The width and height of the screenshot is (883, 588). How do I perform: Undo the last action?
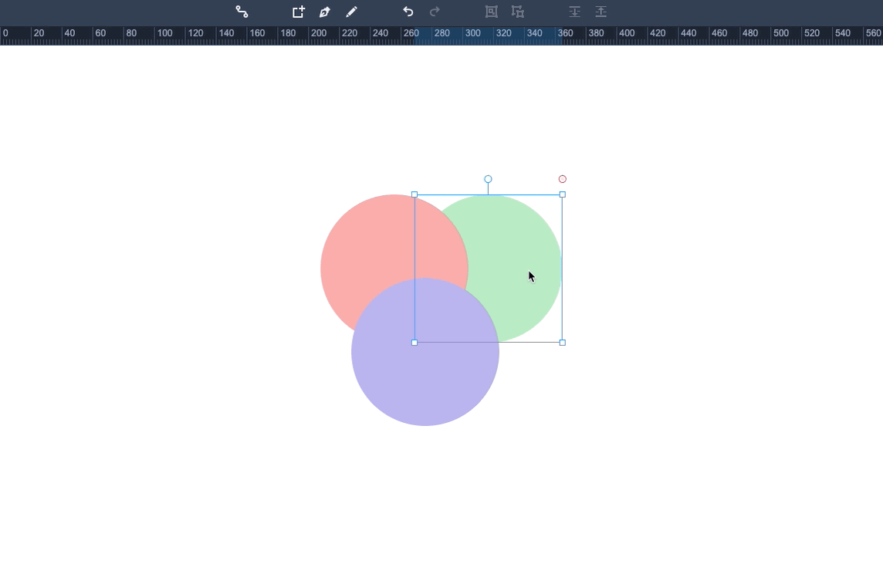[408, 12]
